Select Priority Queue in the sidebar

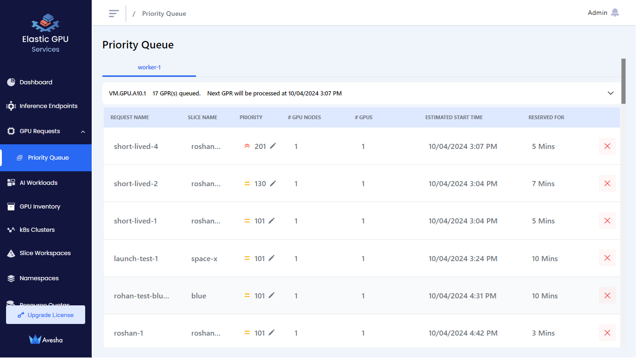(46, 158)
